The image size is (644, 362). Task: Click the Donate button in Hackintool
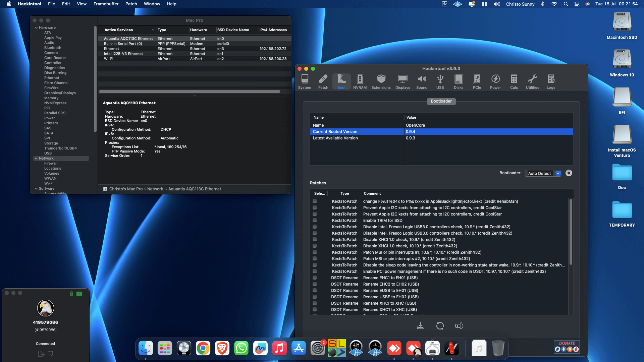point(567,347)
